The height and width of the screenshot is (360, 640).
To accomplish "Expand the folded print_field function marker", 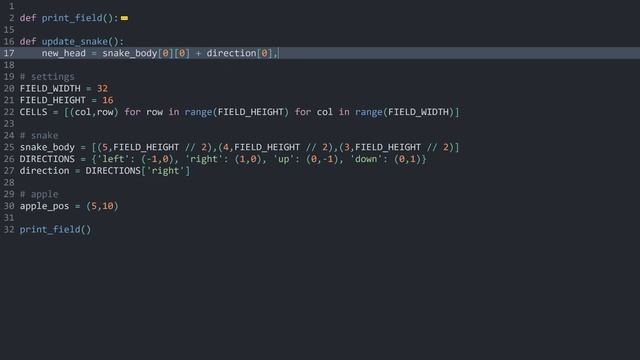I will pyautogui.click(x=124, y=18).
